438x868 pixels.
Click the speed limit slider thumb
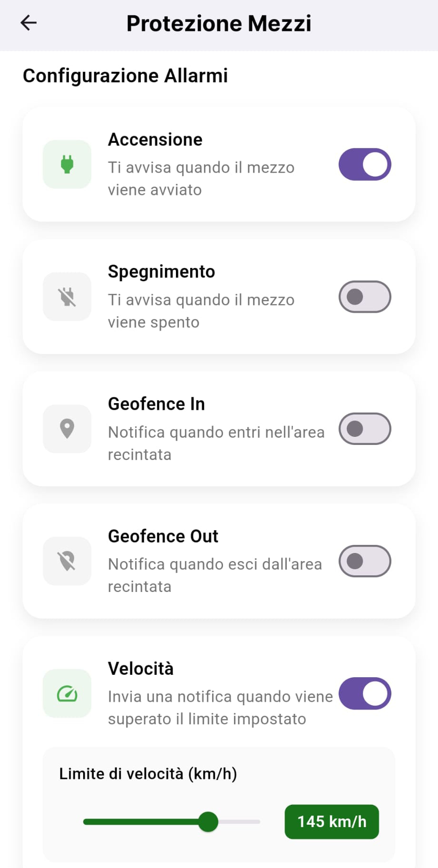tap(208, 822)
